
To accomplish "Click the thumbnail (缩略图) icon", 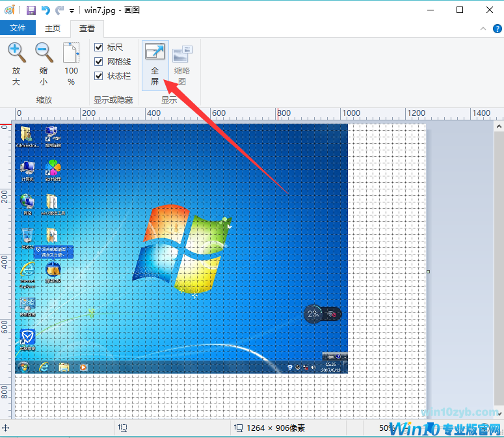I will 182,64.
